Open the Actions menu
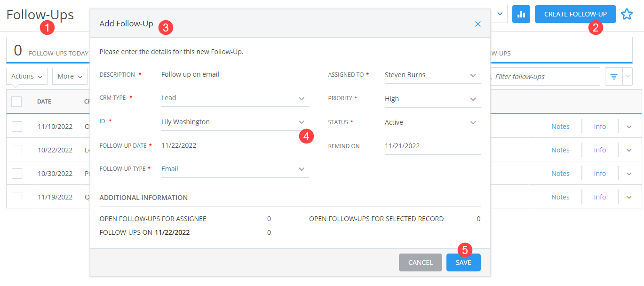644x286 pixels. (26, 76)
